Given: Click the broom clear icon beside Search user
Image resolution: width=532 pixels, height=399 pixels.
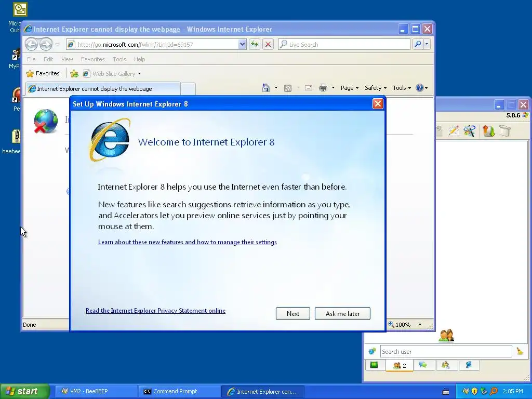Looking at the screenshot, I should [x=520, y=351].
